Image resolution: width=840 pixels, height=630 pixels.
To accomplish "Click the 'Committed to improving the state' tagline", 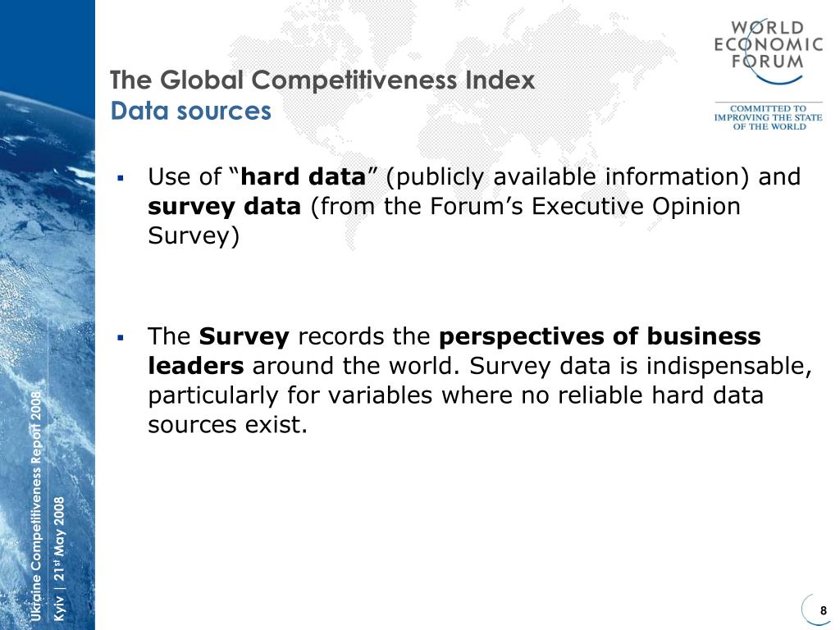I will pos(768,117).
